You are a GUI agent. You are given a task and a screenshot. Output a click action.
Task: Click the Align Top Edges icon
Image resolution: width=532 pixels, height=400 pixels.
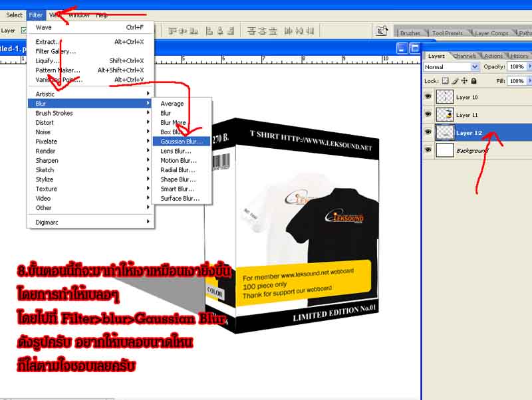(172, 31)
